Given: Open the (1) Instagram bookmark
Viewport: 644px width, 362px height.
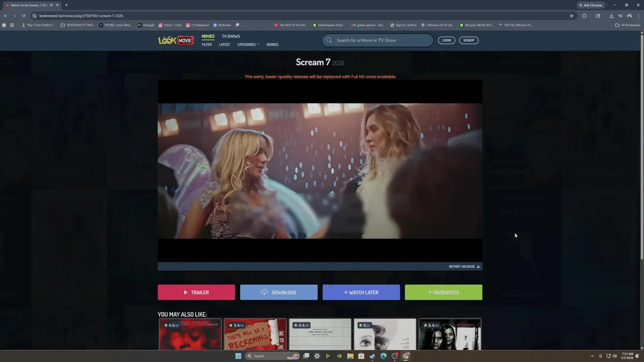Looking at the screenshot, I should (197, 25).
